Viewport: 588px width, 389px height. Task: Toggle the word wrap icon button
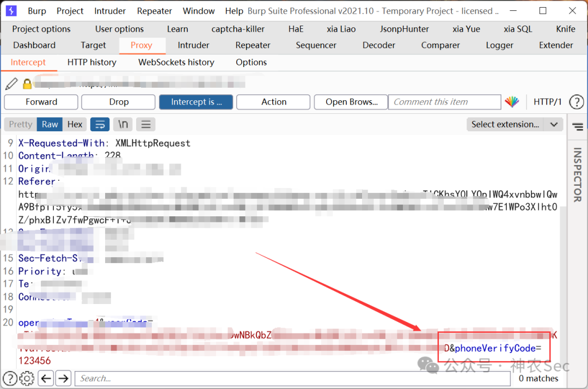(x=100, y=124)
